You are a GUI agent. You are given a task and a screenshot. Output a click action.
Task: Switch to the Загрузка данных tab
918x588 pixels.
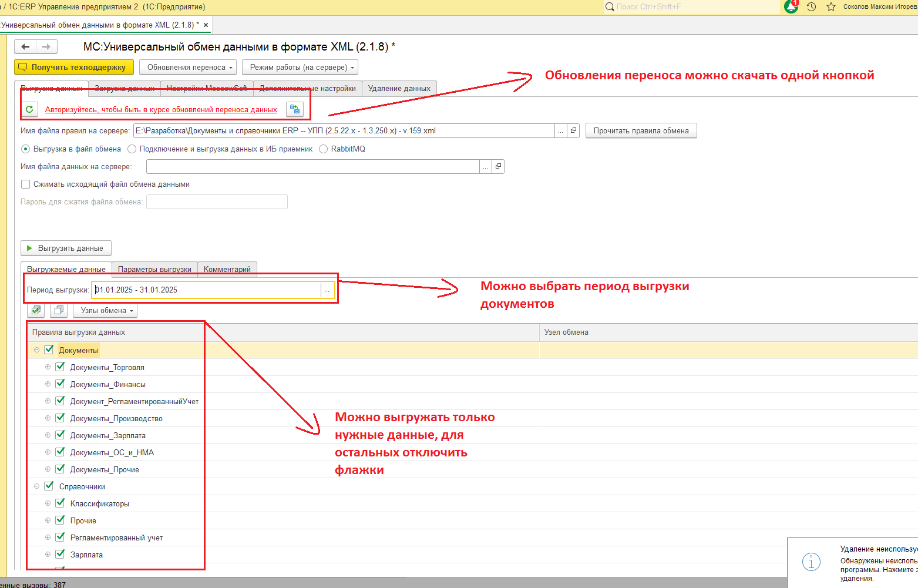[x=125, y=89]
